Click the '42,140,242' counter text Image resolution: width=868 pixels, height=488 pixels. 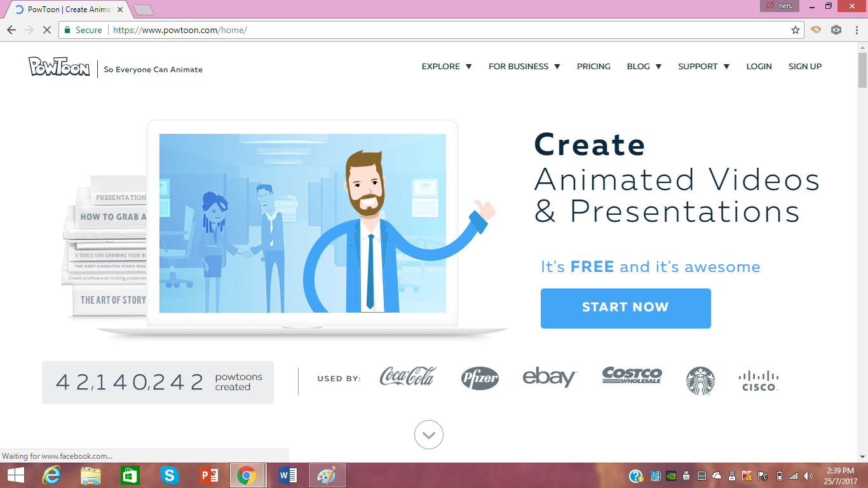tap(130, 382)
